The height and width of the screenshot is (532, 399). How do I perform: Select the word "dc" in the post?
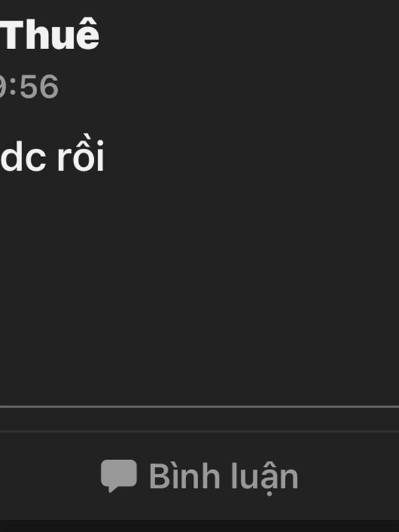pos(23,158)
